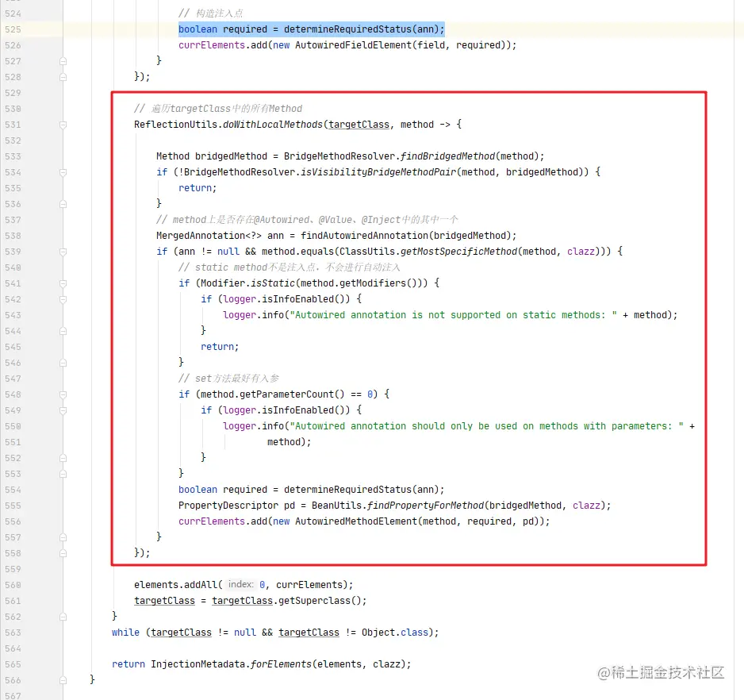Click 'Modifier.isStatic' call on line 541
This screenshot has width=744, height=700.
click(x=247, y=283)
